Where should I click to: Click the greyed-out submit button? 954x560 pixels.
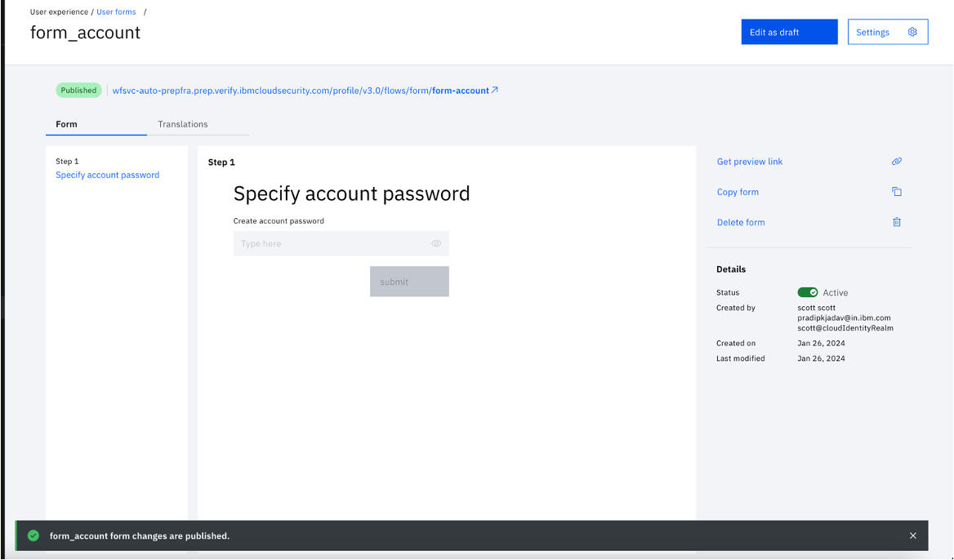(409, 282)
